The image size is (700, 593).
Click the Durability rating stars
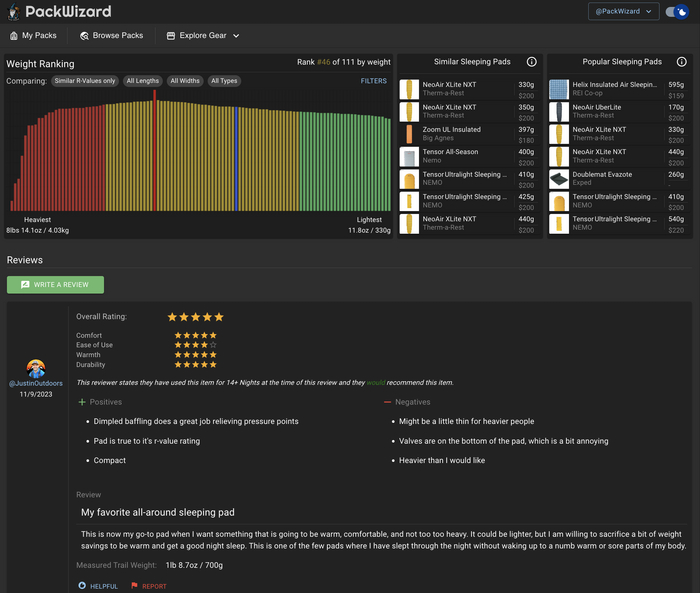[196, 365]
